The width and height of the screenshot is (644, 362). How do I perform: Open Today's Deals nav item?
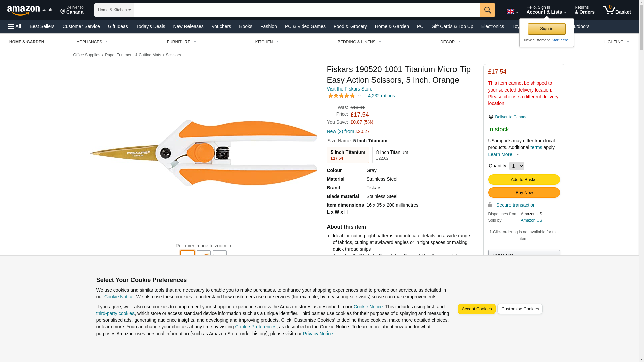click(x=150, y=26)
